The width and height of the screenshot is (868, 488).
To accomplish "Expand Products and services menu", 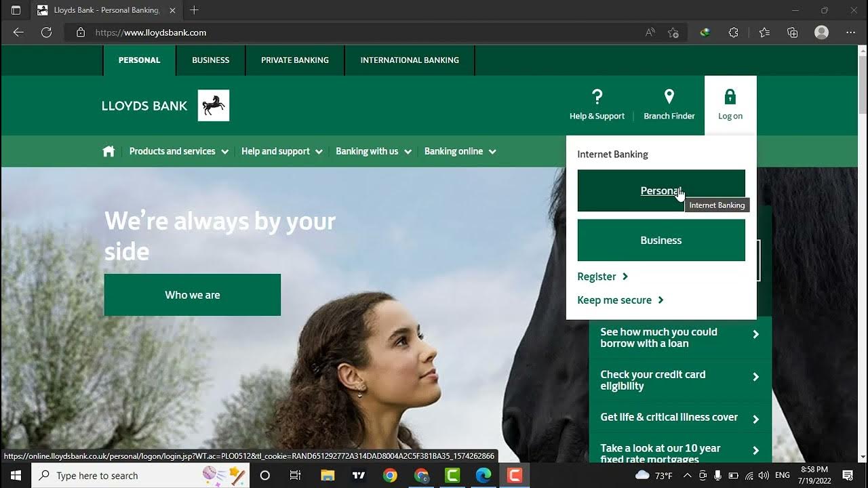I will (x=179, y=151).
